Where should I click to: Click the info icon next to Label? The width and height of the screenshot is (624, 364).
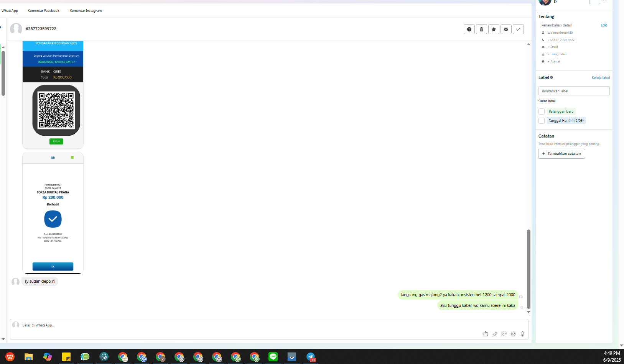[x=552, y=77]
